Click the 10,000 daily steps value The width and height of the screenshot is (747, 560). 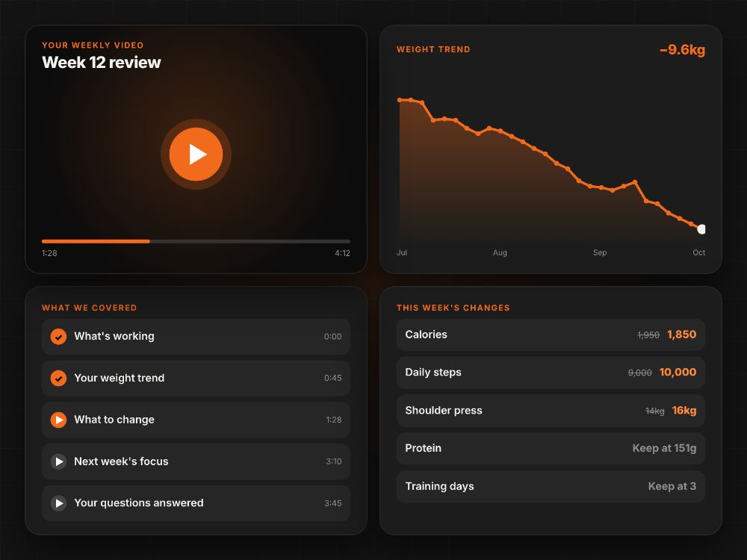tap(678, 373)
